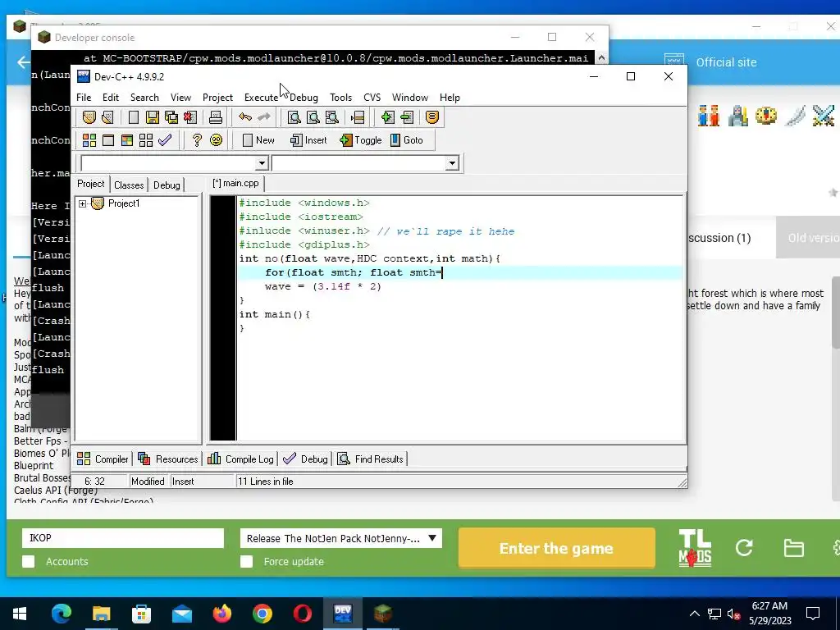Click the Toggle bookmarks button
The image size is (840, 630).
coord(361,140)
